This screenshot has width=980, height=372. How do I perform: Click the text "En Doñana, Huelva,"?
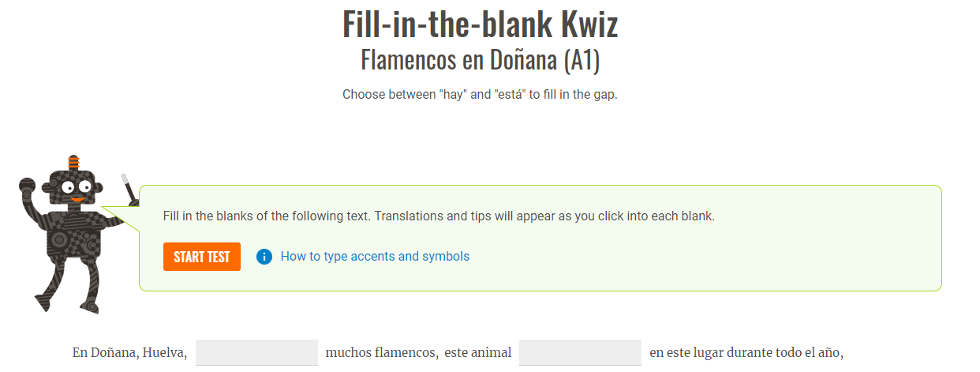(129, 353)
